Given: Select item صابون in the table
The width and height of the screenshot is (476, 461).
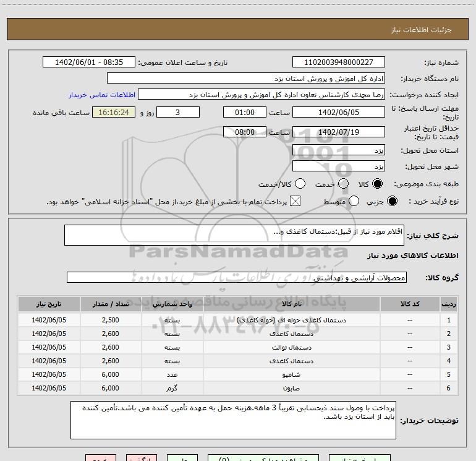Looking at the screenshot, I should click(x=291, y=389).
